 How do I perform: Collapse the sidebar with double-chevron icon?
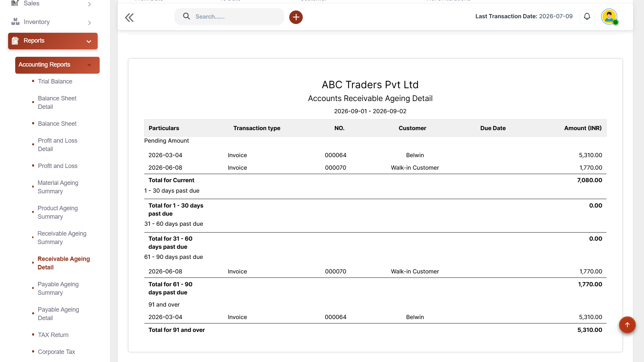tap(129, 17)
